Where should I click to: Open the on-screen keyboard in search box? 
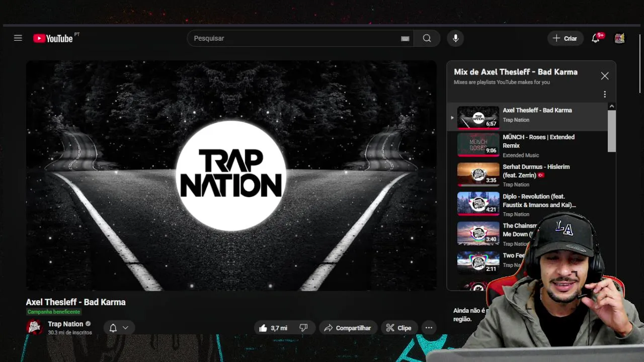[x=405, y=39]
